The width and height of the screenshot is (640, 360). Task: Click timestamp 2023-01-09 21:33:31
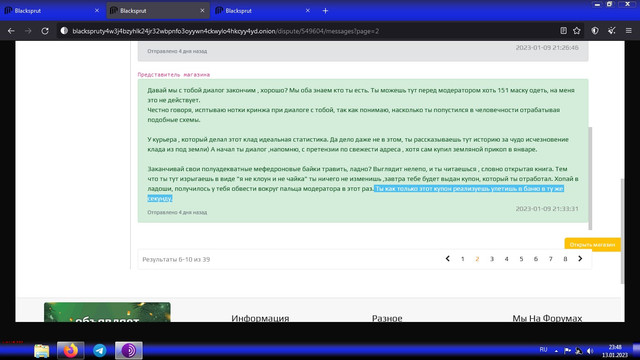(547, 209)
